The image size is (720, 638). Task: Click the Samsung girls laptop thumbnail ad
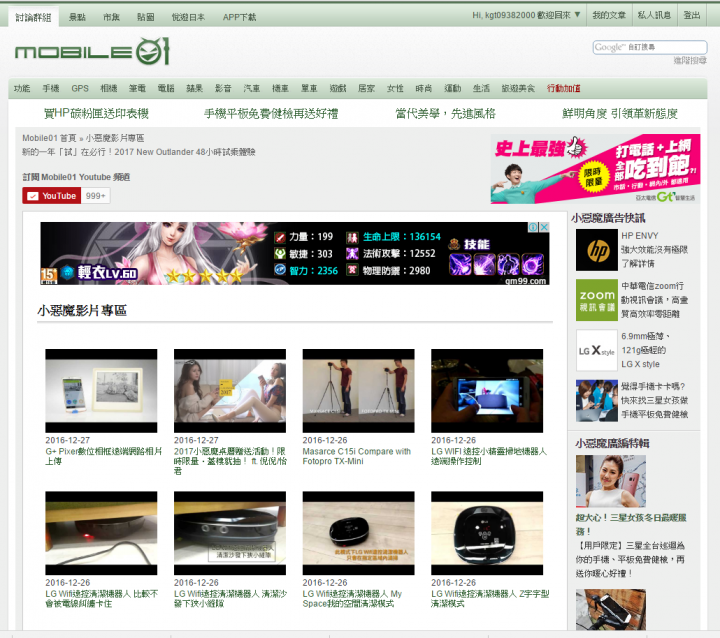tap(596, 401)
